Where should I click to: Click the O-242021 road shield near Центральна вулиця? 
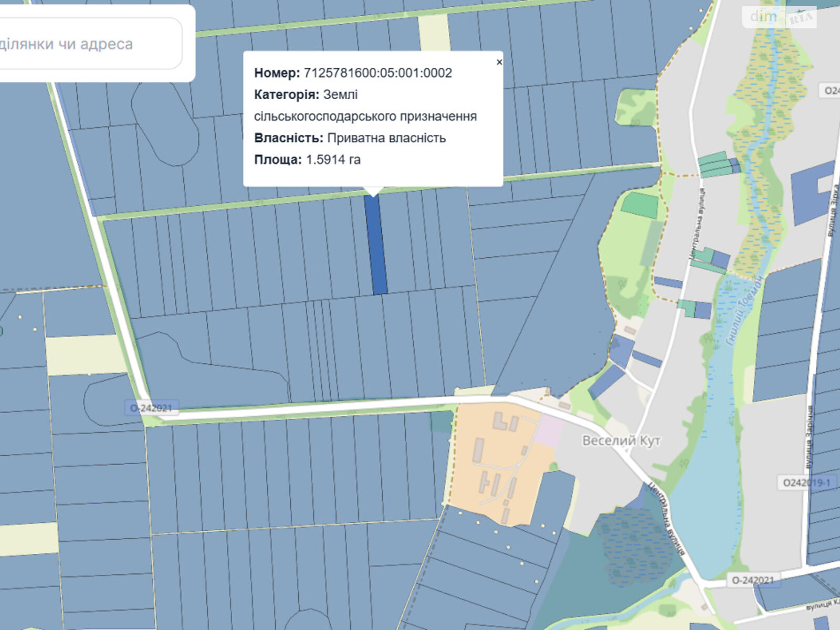pos(753,580)
